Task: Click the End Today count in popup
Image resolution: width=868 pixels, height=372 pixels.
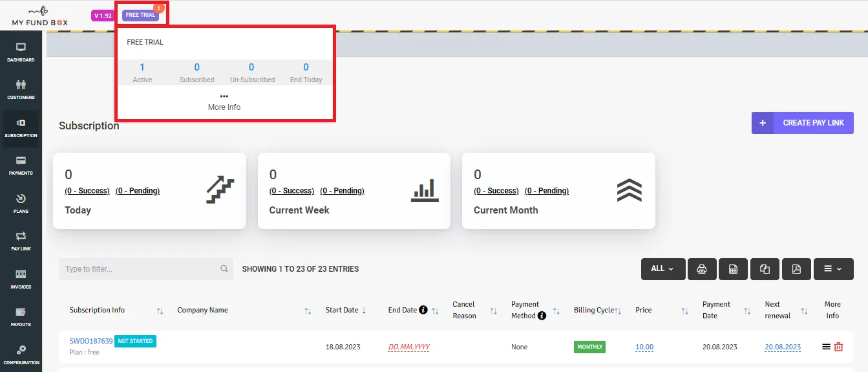Action: pyautogui.click(x=306, y=67)
